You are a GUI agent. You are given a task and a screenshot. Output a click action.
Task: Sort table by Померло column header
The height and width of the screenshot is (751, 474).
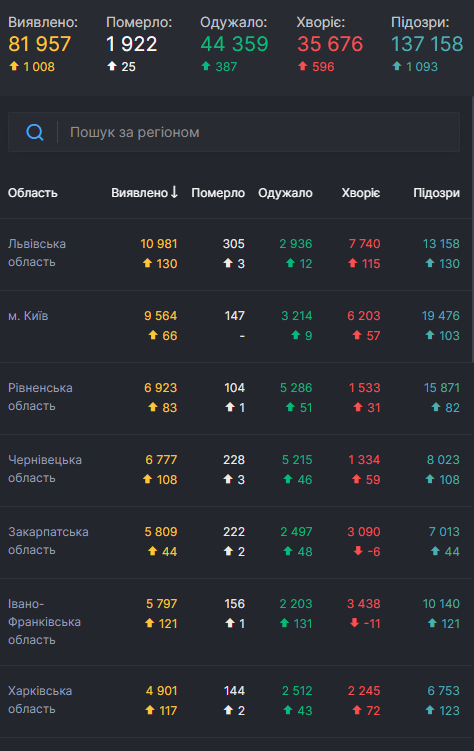pos(218,193)
